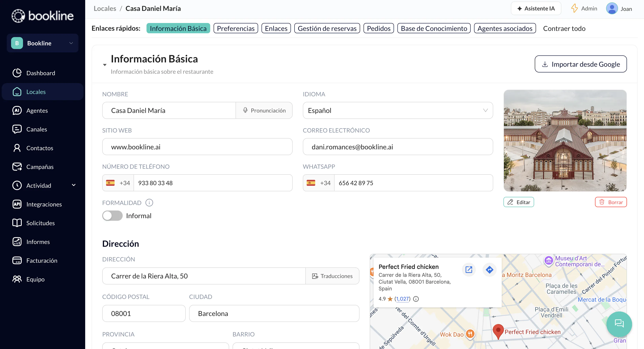
Task: Click the map rating info icon
Action: (416, 299)
